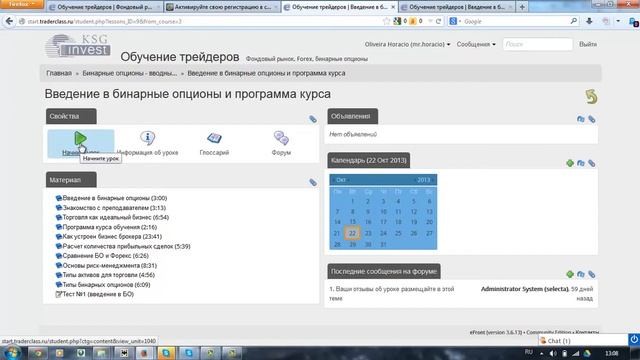Open Торговля как идеальный бизнес (6:54)
This screenshot has width=640, height=360.
(116, 217)
